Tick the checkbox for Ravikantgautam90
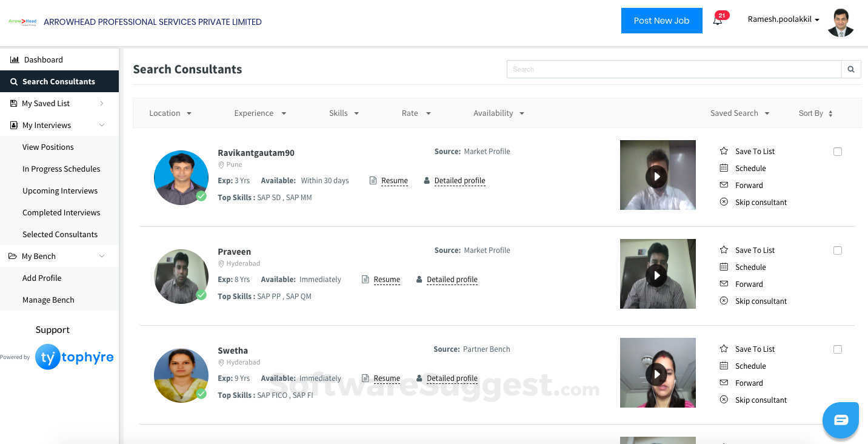The image size is (868, 444). (838, 152)
